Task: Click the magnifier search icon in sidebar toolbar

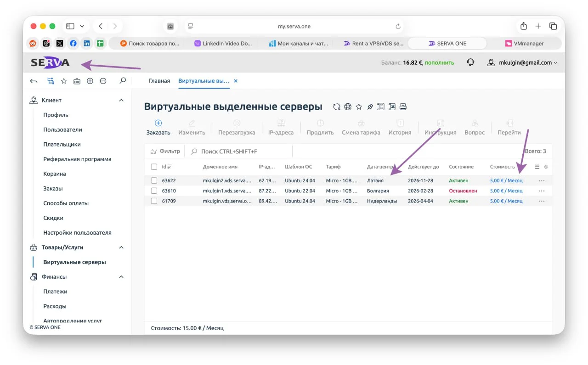Action: [123, 81]
